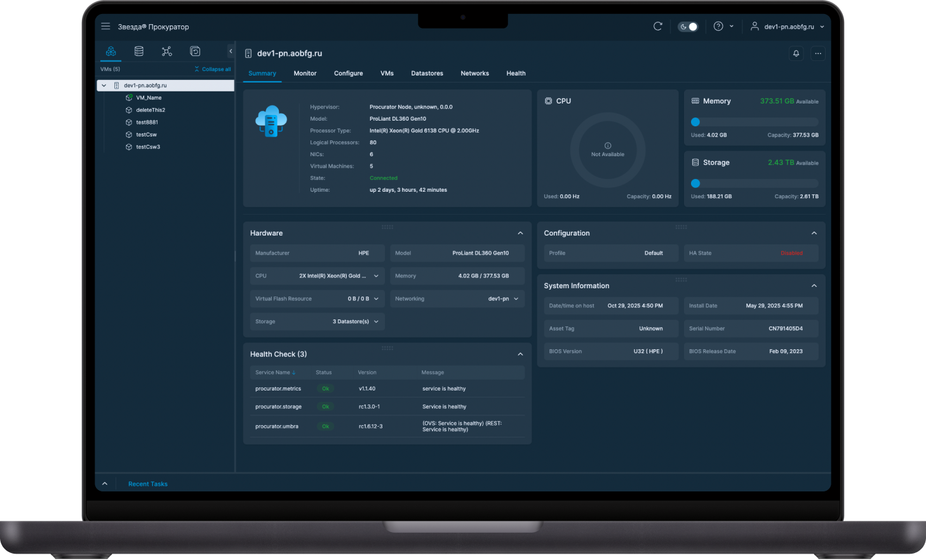926x560 pixels.
Task: Open the snapshots/tasks view icon in sidebar
Action: pyautogui.click(x=194, y=51)
